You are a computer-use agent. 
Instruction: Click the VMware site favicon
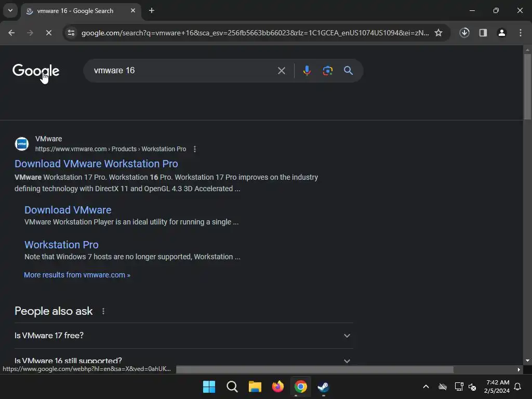click(x=22, y=144)
